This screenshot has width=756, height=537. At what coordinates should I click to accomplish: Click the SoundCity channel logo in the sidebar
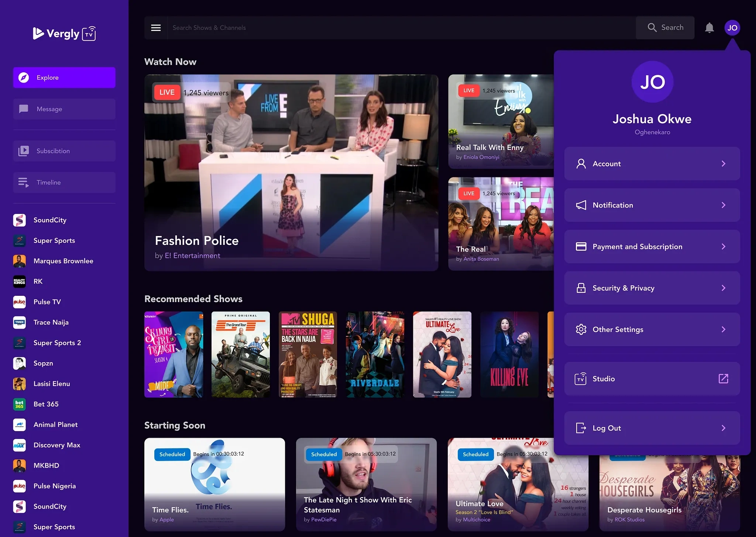pyautogui.click(x=20, y=220)
